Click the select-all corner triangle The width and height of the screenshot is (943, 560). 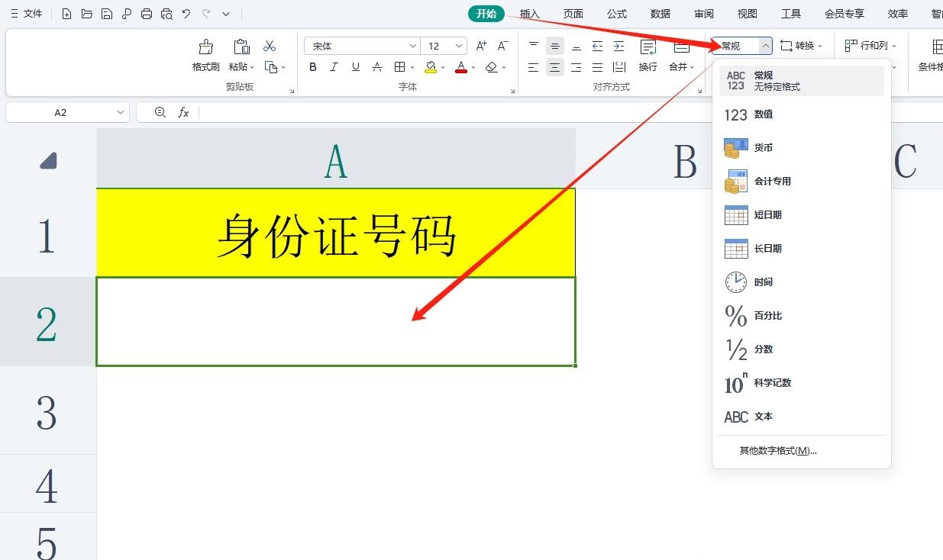click(x=48, y=160)
